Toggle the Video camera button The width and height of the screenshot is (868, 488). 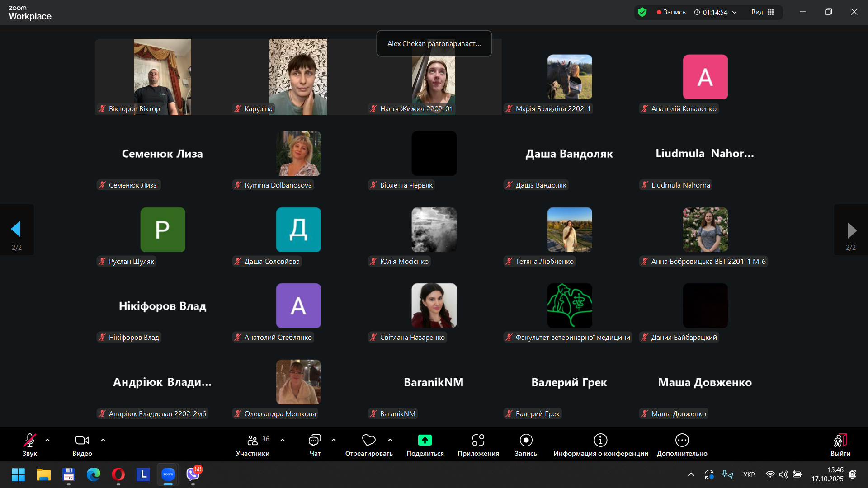coord(82,440)
